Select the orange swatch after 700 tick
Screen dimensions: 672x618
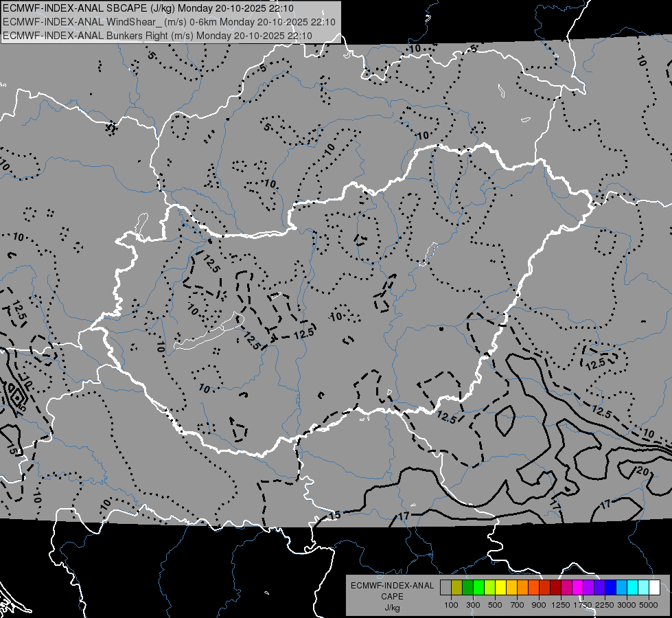[523, 587]
